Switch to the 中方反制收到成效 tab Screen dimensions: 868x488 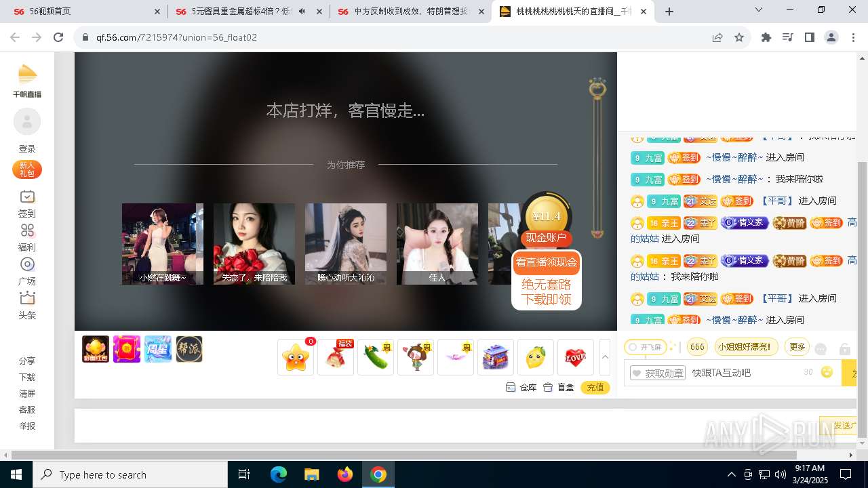click(x=411, y=12)
